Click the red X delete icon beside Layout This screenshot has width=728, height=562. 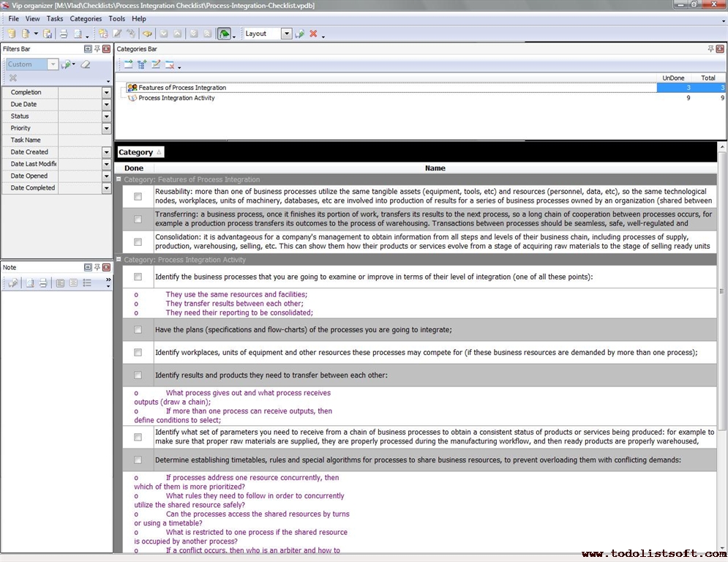(x=313, y=34)
